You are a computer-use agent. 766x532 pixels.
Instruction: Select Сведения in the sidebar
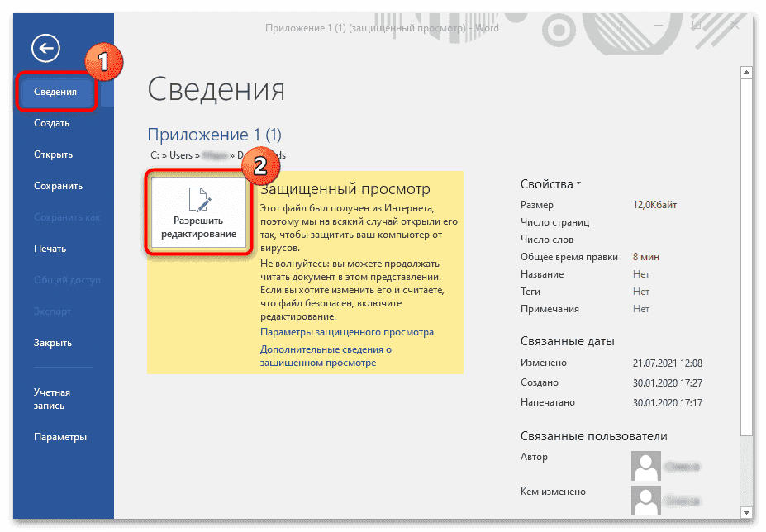tap(55, 91)
